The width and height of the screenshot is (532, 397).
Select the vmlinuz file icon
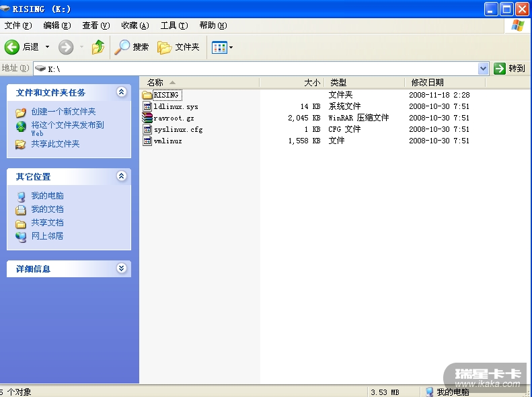click(147, 141)
